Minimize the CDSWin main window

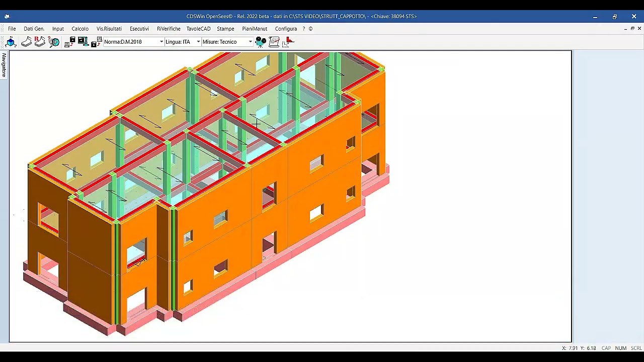tap(595, 17)
